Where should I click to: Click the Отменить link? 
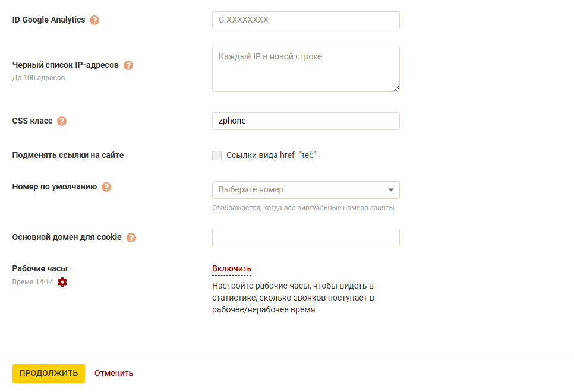[x=114, y=374]
